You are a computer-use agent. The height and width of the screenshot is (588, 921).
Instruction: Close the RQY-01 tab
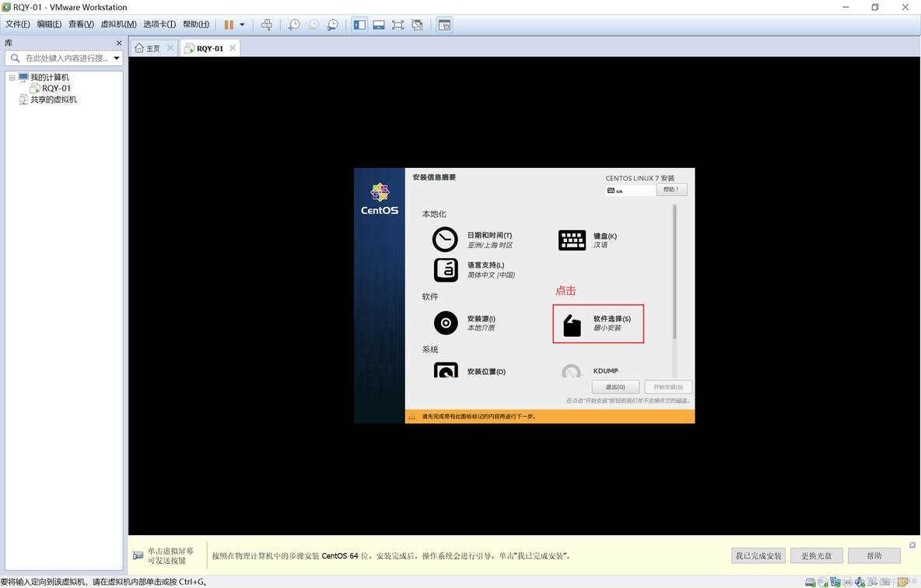coord(233,48)
